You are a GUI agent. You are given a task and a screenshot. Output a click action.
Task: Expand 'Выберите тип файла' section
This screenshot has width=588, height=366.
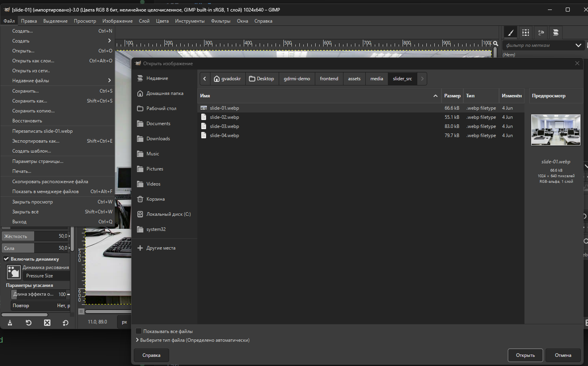137,340
